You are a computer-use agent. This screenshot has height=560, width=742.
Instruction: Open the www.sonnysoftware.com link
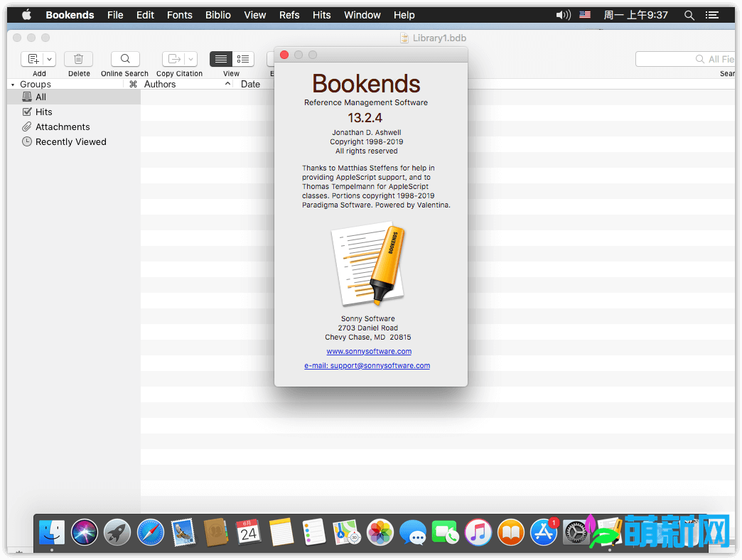tap(369, 351)
